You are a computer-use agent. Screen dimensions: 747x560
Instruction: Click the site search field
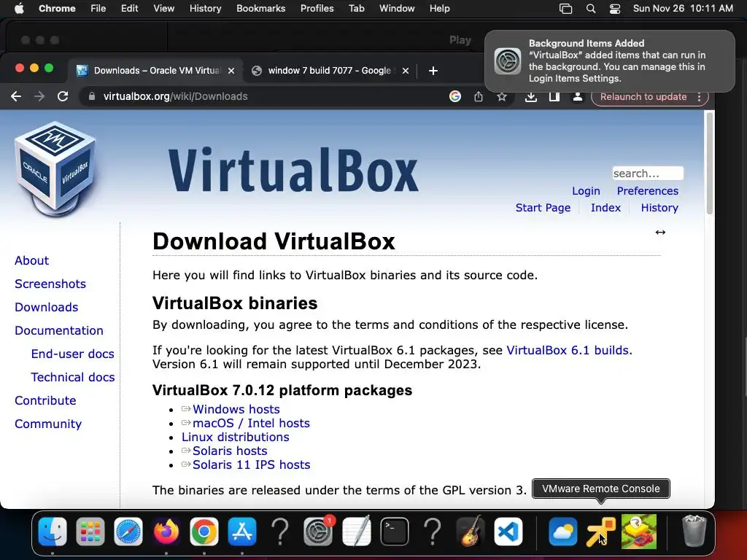(648, 174)
